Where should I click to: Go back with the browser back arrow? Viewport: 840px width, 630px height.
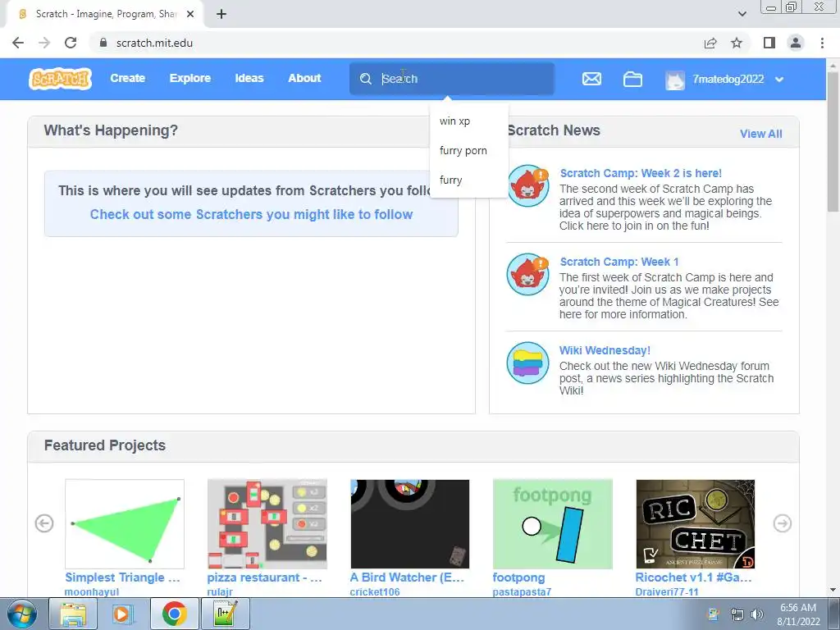pos(18,43)
